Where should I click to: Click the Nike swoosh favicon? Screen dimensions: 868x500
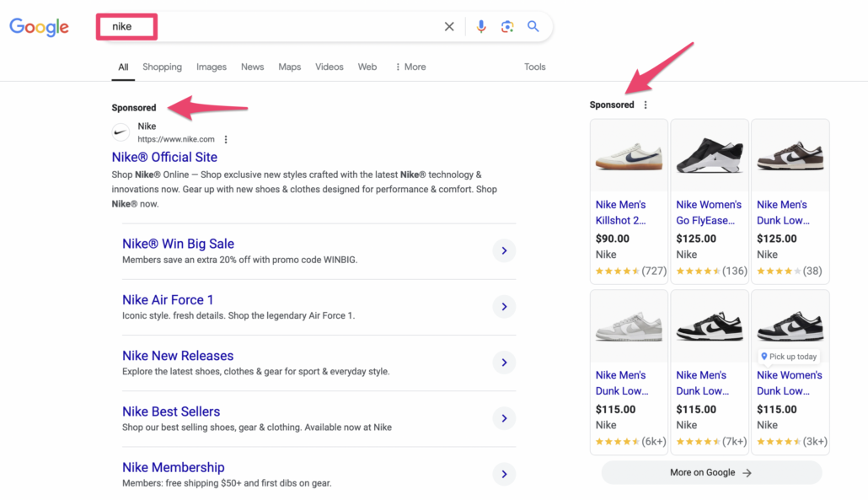click(x=121, y=132)
